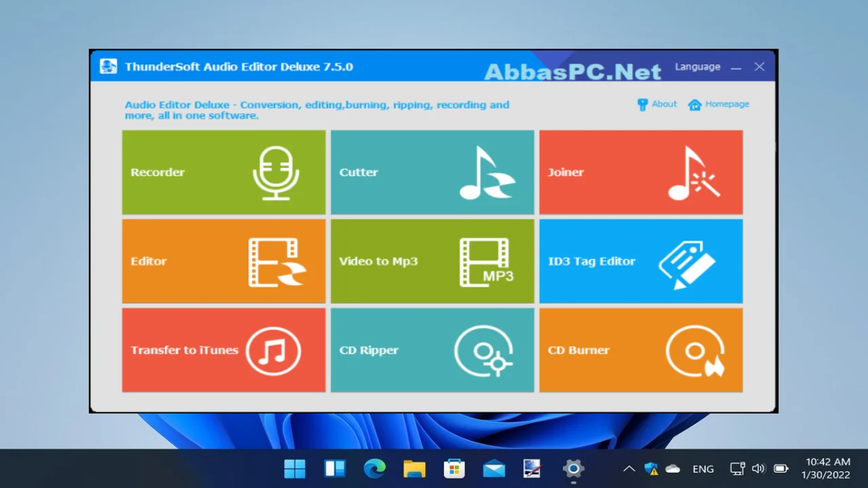This screenshot has width=868, height=488.
Task: Click the ThunderSoft Audio Editor Deluxe 7.5.0 title
Action: [239, 66]
